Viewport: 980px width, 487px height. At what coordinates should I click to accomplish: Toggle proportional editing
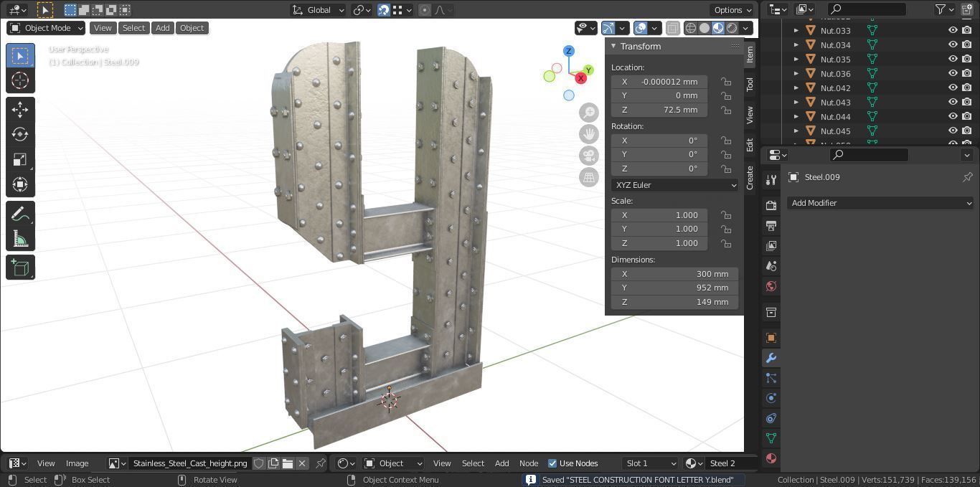[x=425, y=10]
